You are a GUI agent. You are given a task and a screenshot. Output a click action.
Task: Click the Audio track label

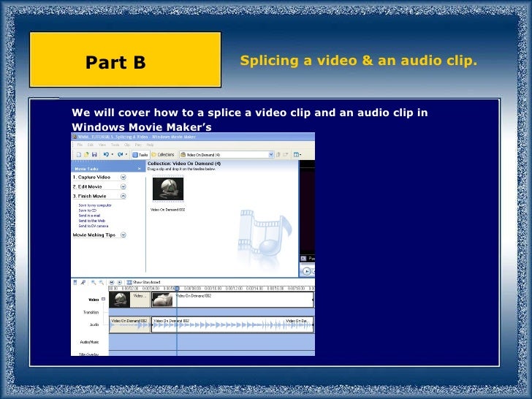(x=94, y=324)
